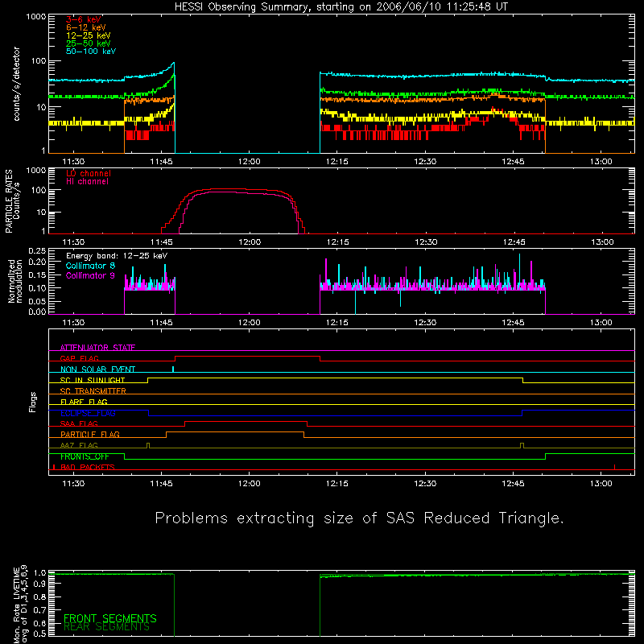The image size is (644, 644).
Task: Select the 3-6 keV legend label
Action: (84, 19)
